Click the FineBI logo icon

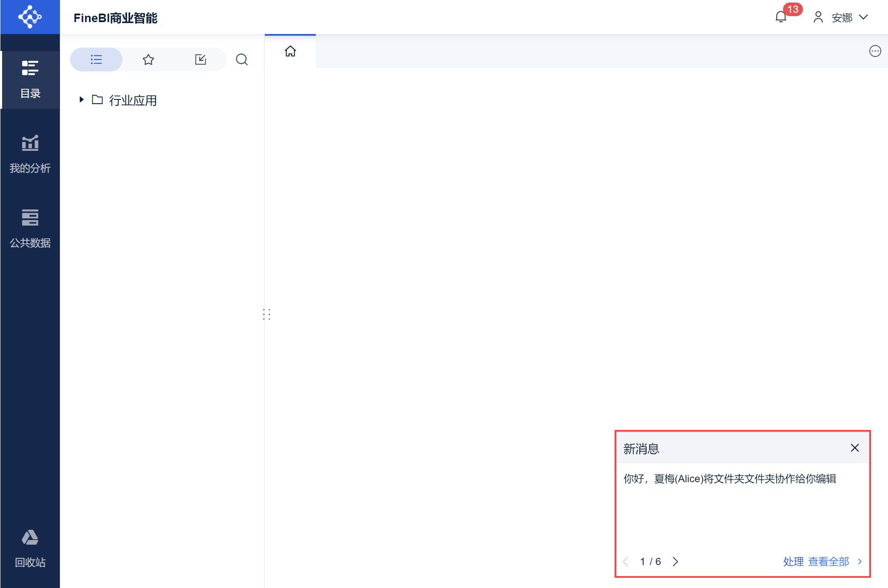coord(30,17)
